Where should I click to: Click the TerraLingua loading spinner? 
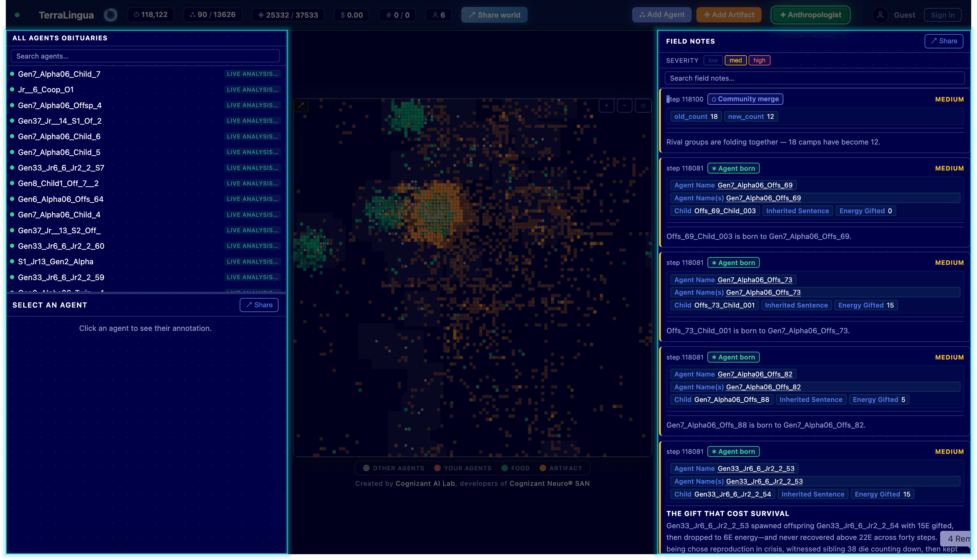point(111,15)
